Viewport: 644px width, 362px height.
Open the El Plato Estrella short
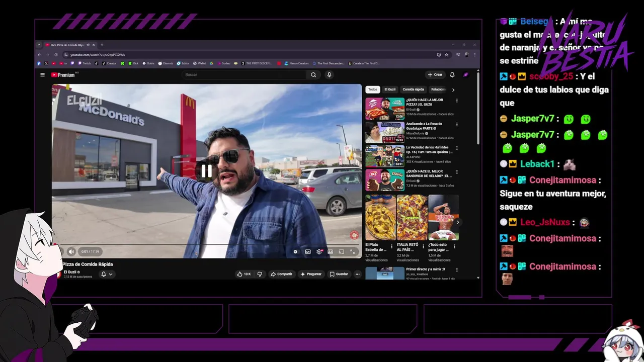point(380,218)
